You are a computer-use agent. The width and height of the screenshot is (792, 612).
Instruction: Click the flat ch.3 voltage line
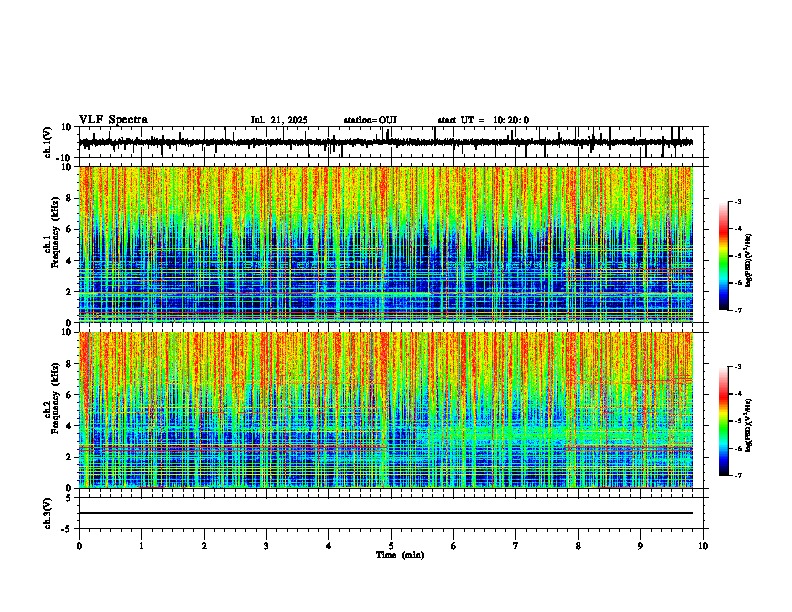click(x=386, y=513)
